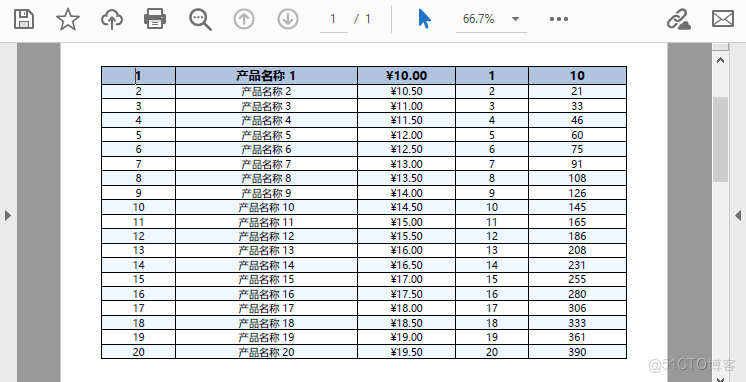
Task: Click cell 产品名称 8
Action: (266, 178)
